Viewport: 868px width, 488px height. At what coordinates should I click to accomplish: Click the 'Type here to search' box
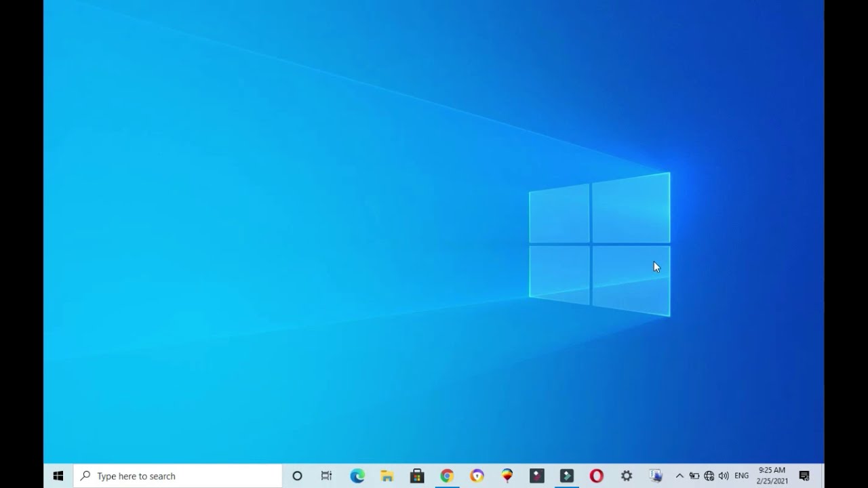tap(178, 476)
